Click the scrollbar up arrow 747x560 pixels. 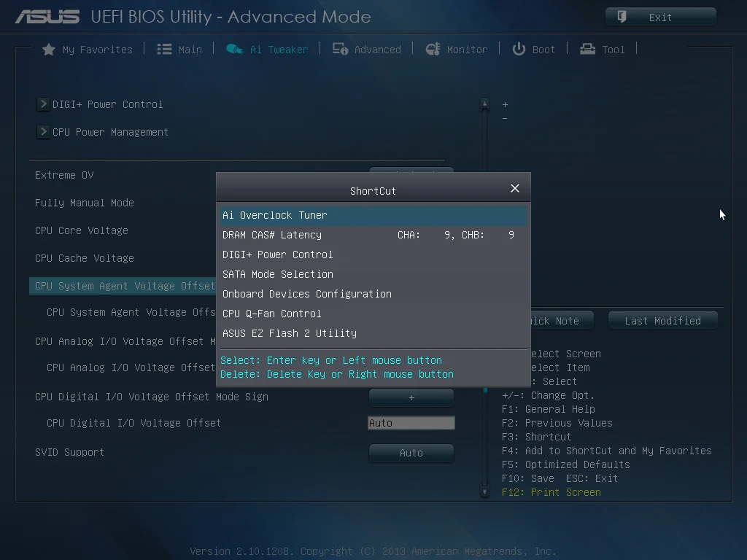tap(484, 104)
